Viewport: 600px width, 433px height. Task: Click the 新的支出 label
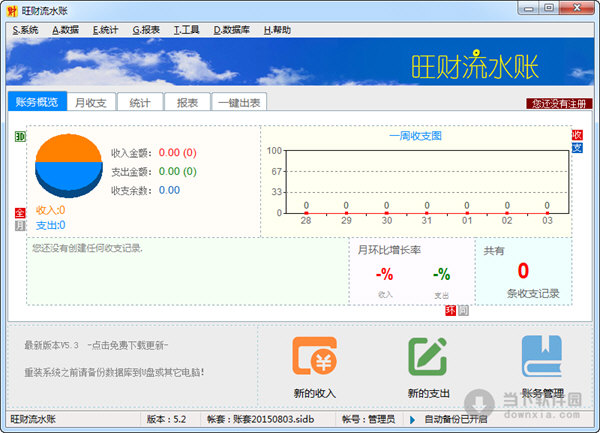[x=429, y=393]
